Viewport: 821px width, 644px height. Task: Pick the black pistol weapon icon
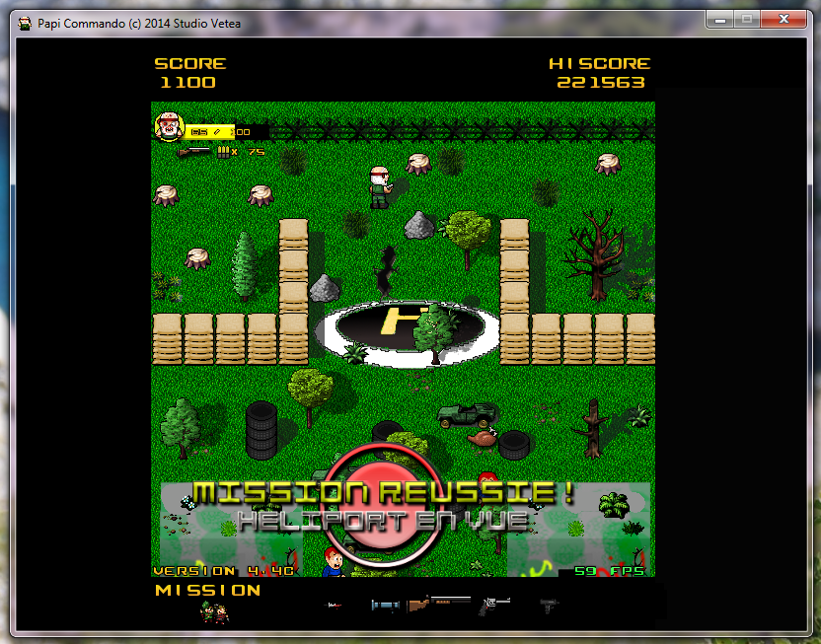(x=550, y=606)
